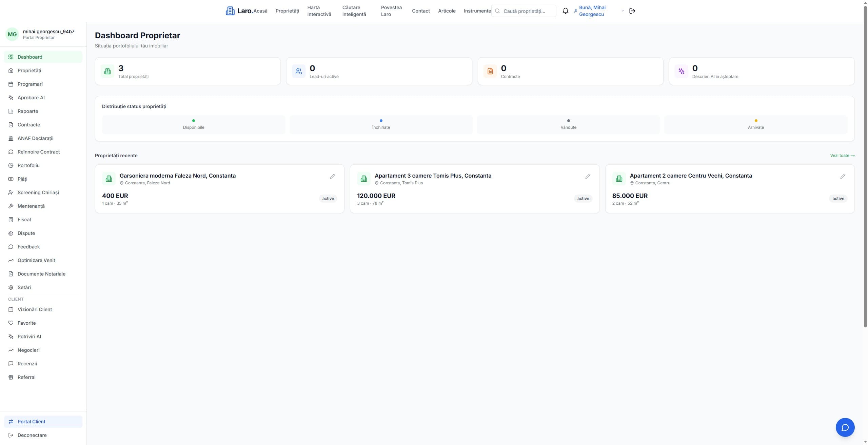Open the Articole menu item
The image size is (868, 445).
(x=447, y=11)
